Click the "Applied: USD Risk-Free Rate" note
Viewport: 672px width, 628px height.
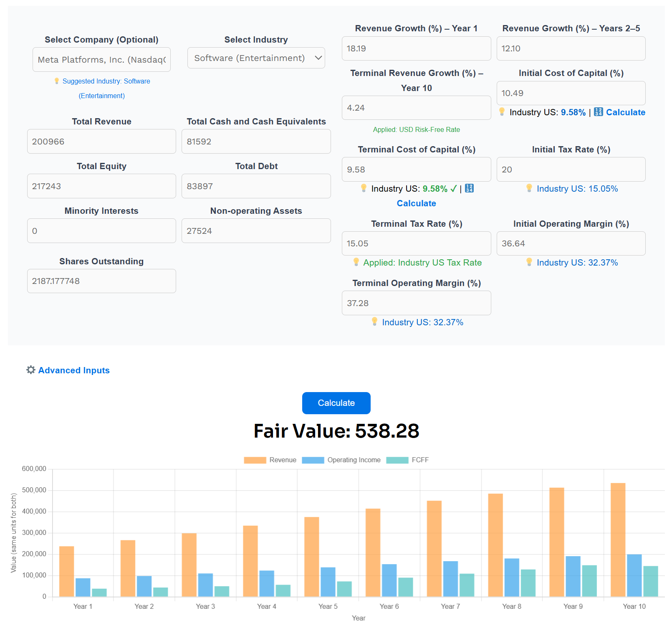pyautogui.click(x=417, y=129)
